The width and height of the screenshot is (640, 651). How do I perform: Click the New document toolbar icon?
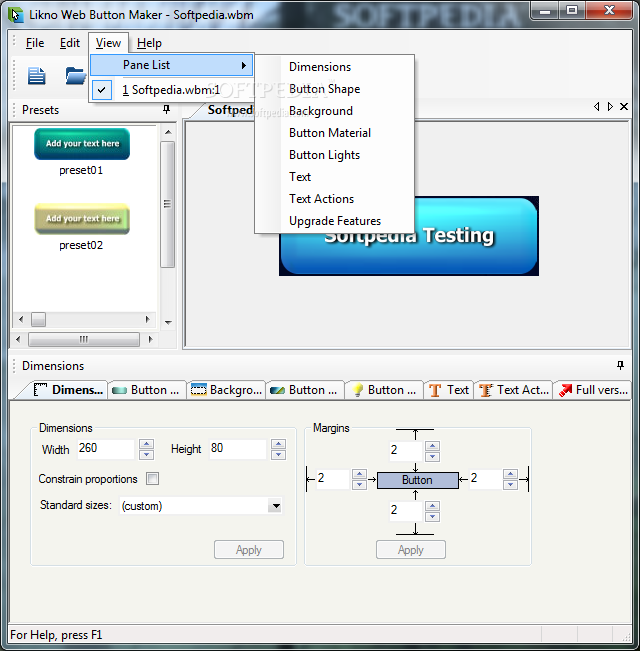(37, 76)
